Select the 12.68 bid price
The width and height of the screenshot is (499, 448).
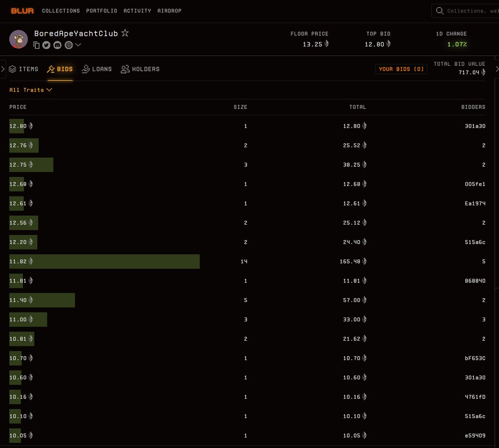[x=18, y=184]
